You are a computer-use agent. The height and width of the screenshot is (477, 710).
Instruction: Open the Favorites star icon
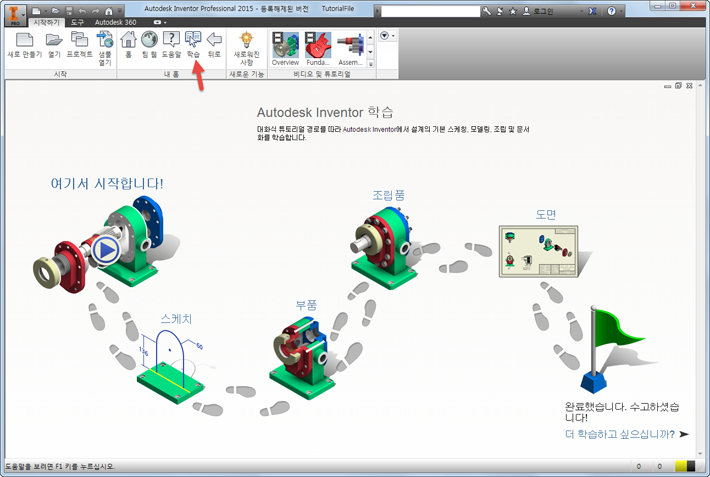(x=513, y=11)
